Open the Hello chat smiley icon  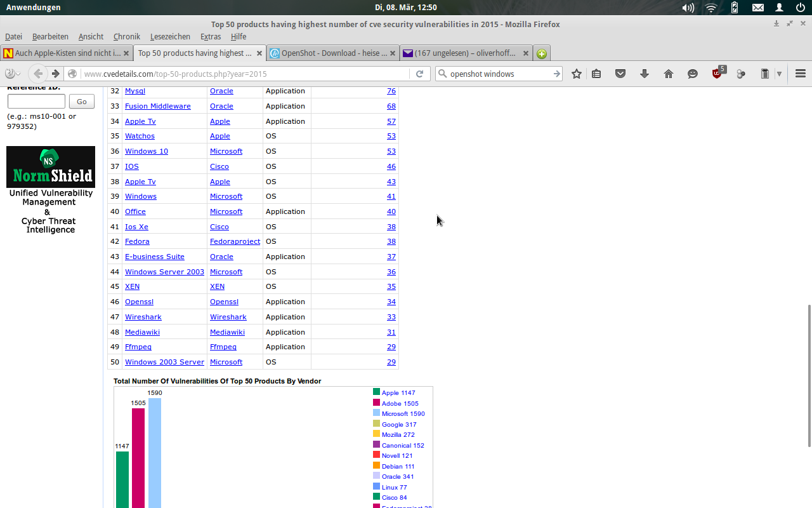click(x=693, y=74)
